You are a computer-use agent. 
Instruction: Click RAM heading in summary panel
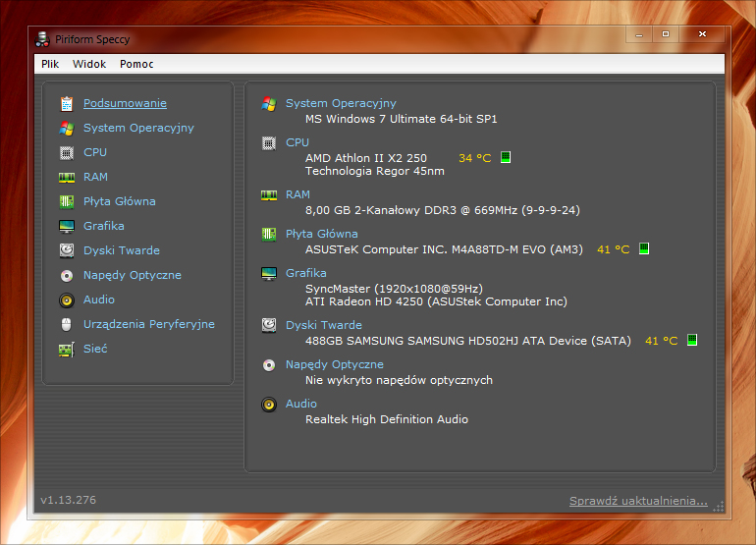click(x=297, y=194)
